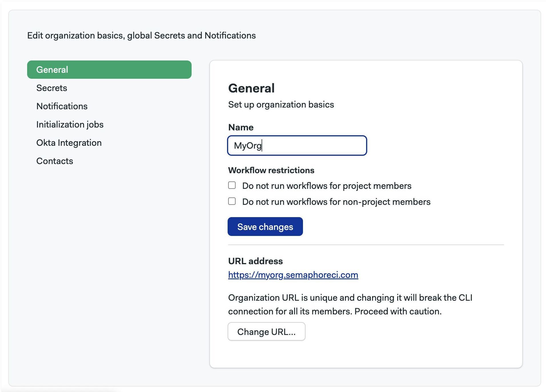This screenshot has width=546, height=392.
Task: Click the 'URL address' heading
Action: pos(255,261)
